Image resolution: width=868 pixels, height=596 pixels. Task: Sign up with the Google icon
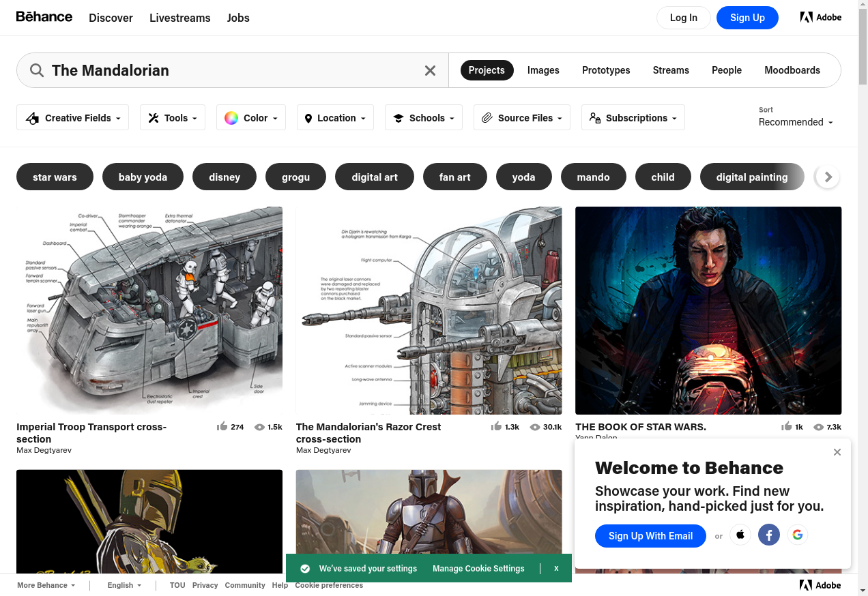click(x=797, y=535)
